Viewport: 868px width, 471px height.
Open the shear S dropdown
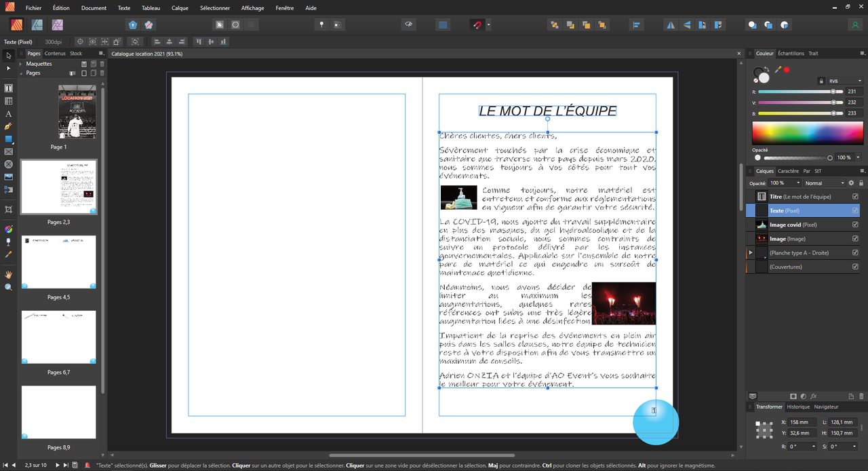pos(853,447)
